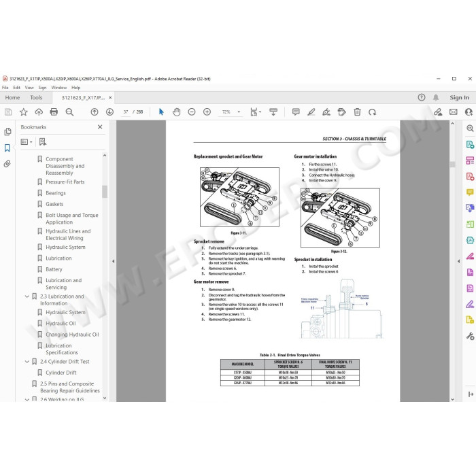
Task: Share the file via email envelope icon
Action: (454, 112)
